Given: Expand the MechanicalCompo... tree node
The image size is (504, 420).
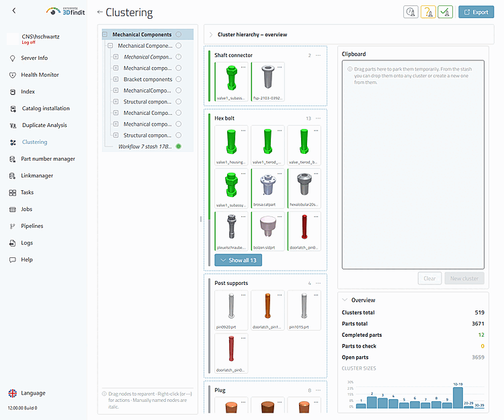Looking at the screenshot, I should tap(116, 90).
